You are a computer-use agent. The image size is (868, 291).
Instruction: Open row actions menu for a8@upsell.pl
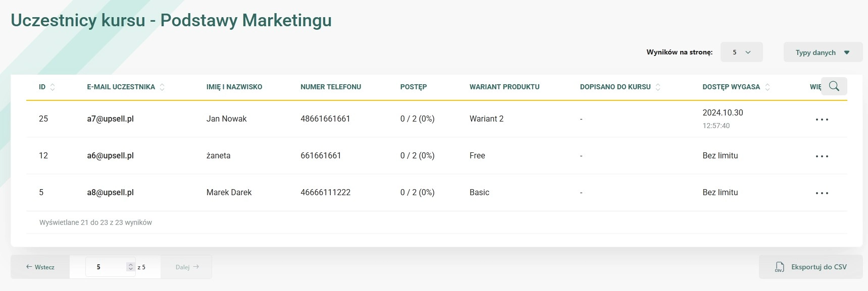[822, 193]
